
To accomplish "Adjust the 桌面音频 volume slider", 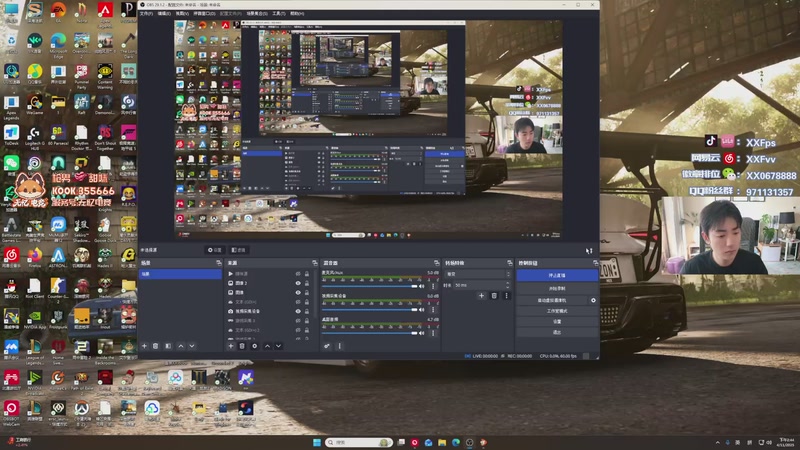I will 369,333.
